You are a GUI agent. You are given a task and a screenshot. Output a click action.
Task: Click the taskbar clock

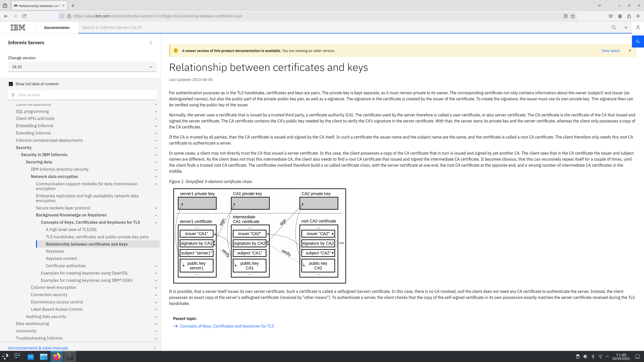click(x=621, y=356)
